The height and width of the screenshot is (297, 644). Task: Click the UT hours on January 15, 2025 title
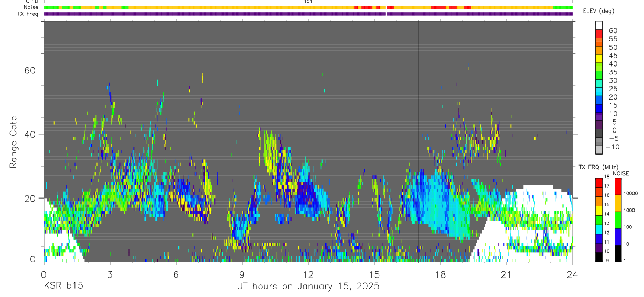point(308,287)
